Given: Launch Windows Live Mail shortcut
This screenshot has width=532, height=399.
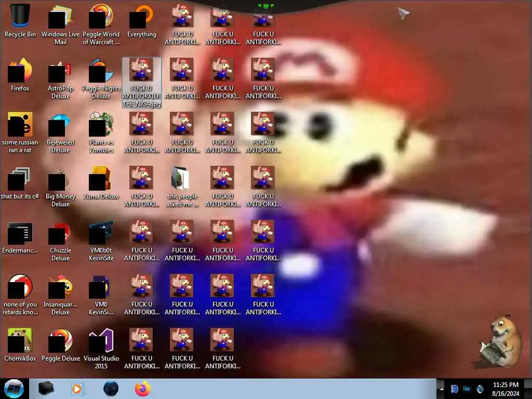Looking at the screenshot, I should click(60, 24).
